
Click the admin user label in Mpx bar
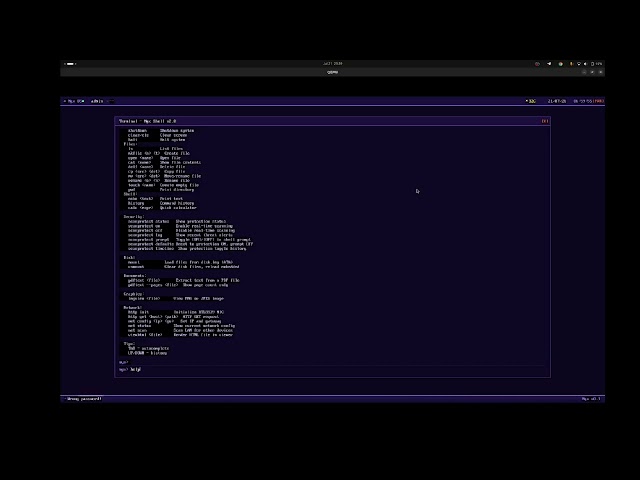97,101
